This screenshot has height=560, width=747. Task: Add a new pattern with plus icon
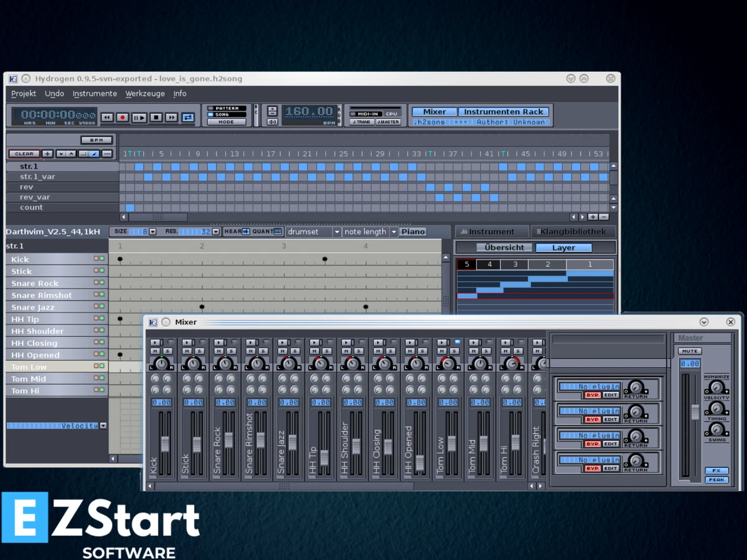tap(47, 154)
